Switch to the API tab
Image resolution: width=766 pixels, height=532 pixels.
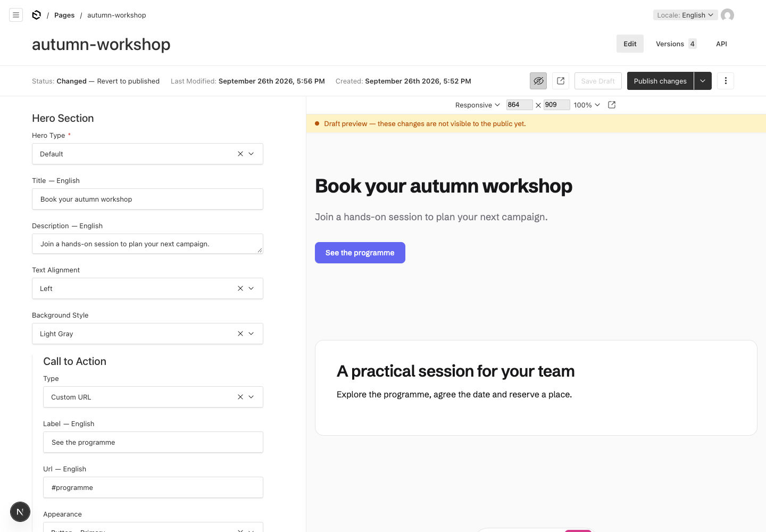pyautogui.click(x=721, y=44)
